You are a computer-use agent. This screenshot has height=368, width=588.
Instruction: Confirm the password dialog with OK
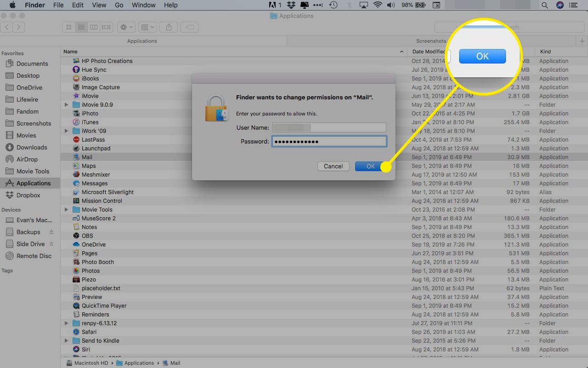tap(370, 167)
